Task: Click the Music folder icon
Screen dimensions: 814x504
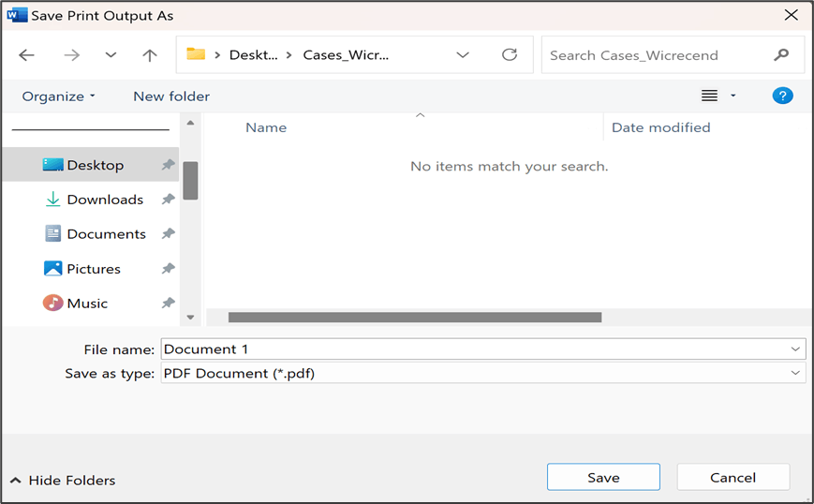Action: point(53,304)
